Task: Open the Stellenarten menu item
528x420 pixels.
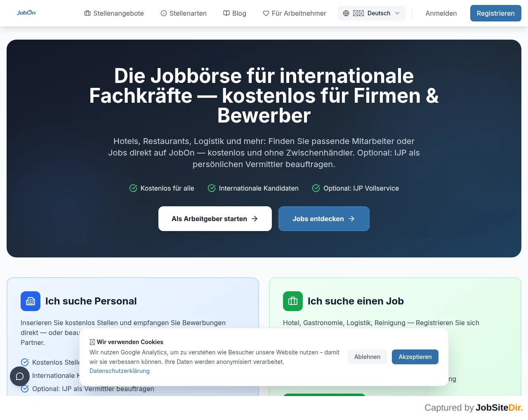Action: click(x=184, y=13)
